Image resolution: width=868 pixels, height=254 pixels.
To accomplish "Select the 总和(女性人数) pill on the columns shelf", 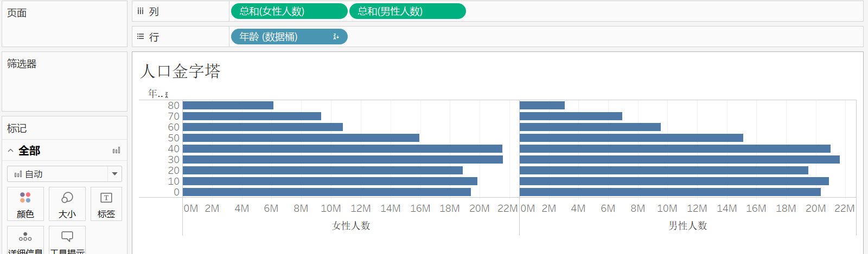I will pos(289,11).
